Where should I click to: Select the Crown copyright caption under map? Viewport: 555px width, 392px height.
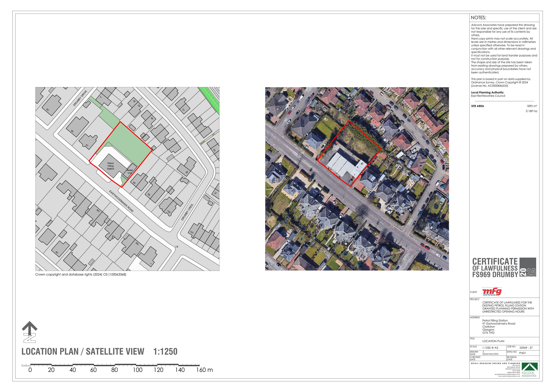pos(81,274)
